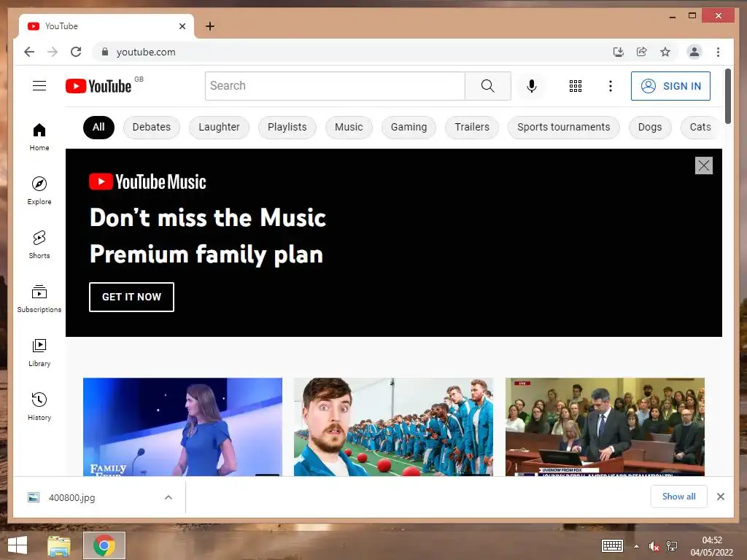Open the Family Feud video thumbnail
The image size is (747, 560).
pos(182,427)
